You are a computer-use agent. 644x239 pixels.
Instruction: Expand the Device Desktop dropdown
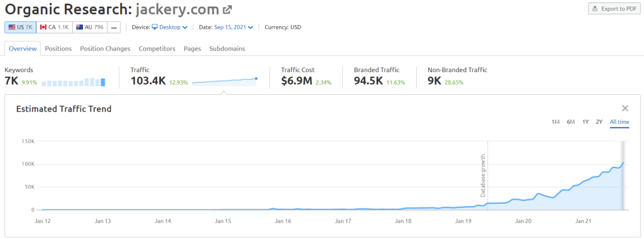click(x=169, y=27)
